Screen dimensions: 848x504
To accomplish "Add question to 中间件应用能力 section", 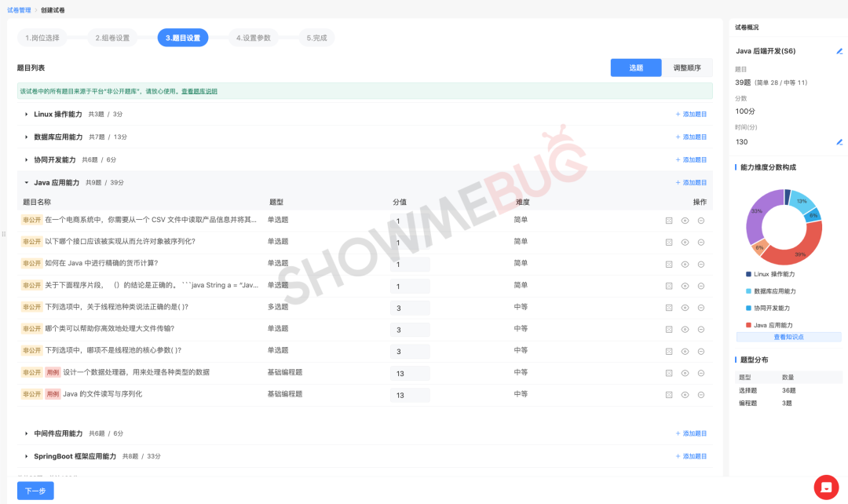I will tap(691, 433).
